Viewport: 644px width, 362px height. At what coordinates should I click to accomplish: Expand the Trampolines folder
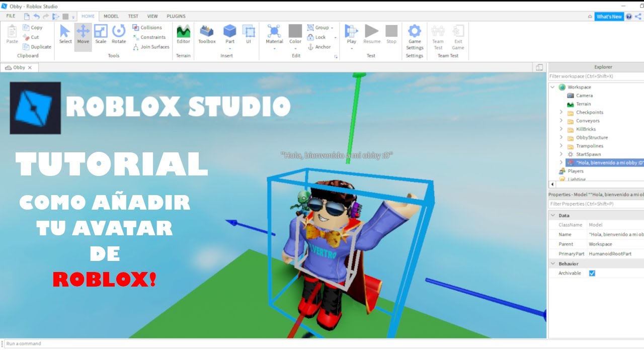click(561, 146)
